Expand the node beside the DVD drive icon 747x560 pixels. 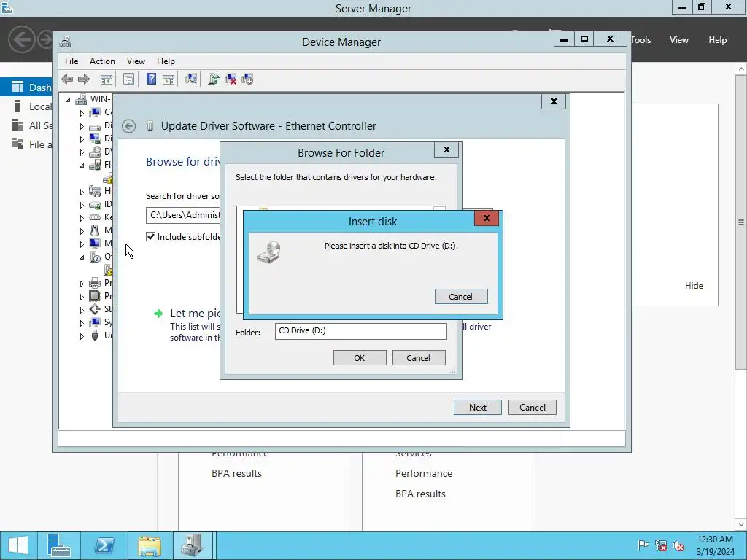click(82, 152)
